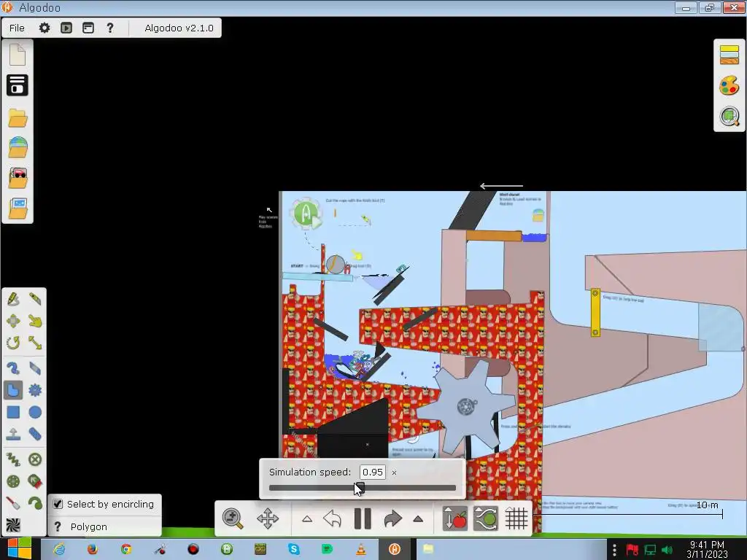Open the folder with red car
The image size is (747, 560).
tap(18, 178)
